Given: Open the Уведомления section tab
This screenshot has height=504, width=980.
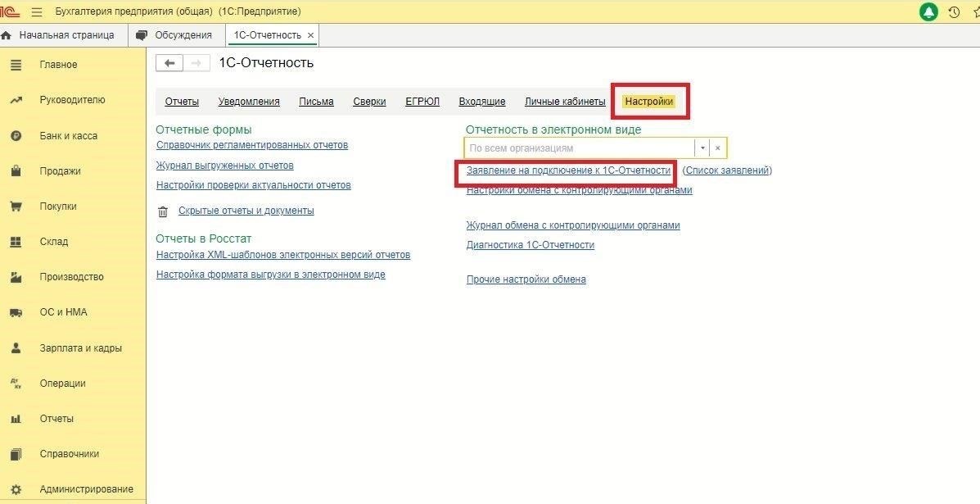Looking at the screenshot, I should 249,102.
